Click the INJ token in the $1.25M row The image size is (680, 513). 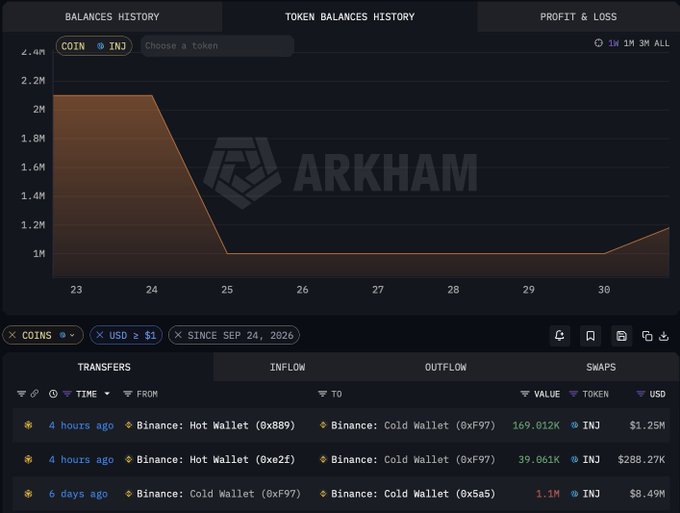pyautogui.click(x=585, y=425)
